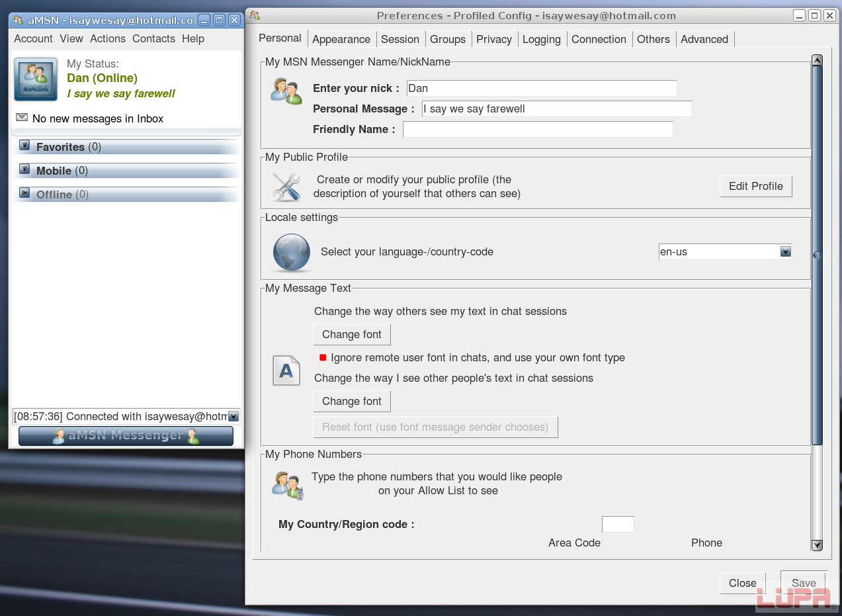The image size is (842, 616).
Task: Click the Reset font button
Action: click(x=435, y=427)
